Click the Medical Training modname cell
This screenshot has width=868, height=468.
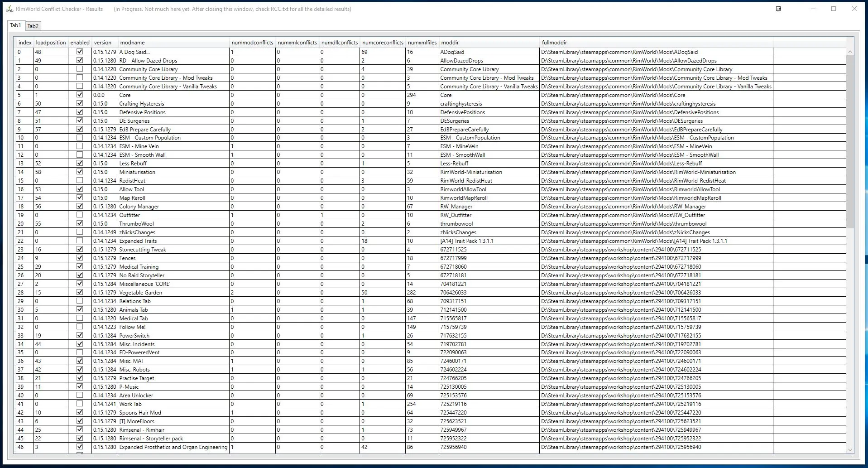[174, 266]
